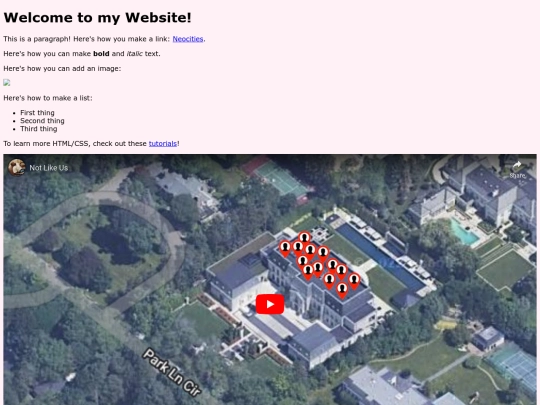
Task: Play the embedded YouTube video
Action: 270,304
